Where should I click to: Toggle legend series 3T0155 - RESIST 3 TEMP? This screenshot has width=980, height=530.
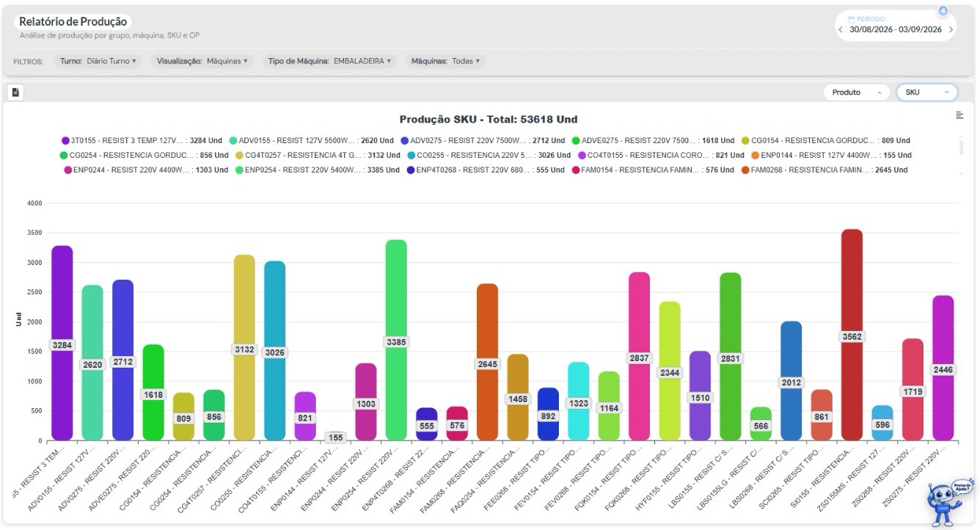[x=142, y=140]
